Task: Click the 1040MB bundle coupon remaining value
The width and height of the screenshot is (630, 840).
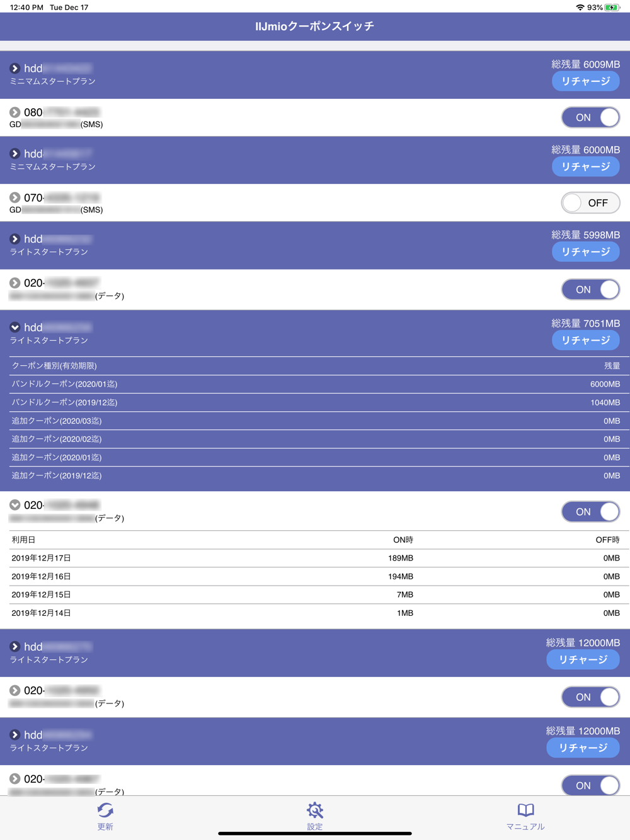Action: [x=605, y=402]
